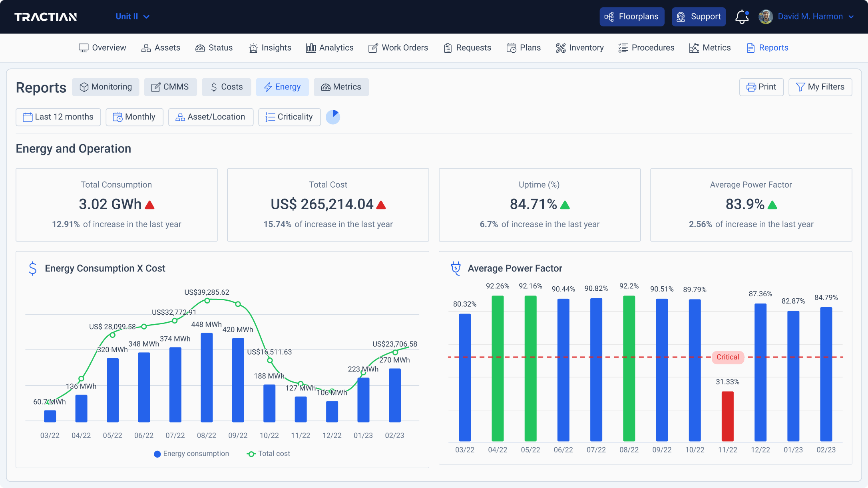This screenshot has height=488, width=868.
Task: Click the Energy consumption legend item
Action: click(191, 453)
